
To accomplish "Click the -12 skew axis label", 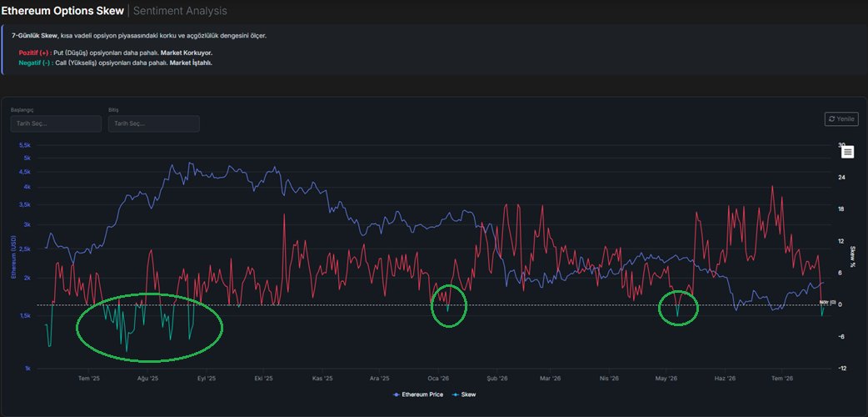I will coord(842,369).
